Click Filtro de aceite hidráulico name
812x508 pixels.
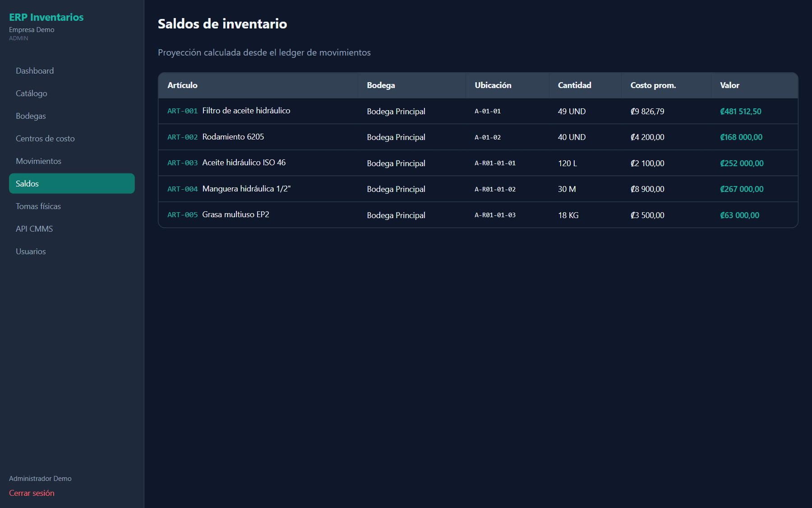pyautogui.click(x=246, y=111)
